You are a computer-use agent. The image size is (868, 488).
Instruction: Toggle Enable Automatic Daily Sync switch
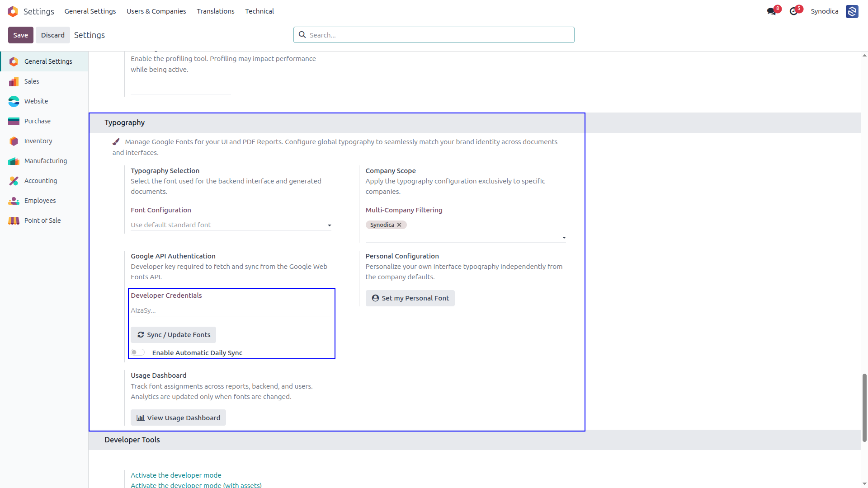tap(138, 352)
